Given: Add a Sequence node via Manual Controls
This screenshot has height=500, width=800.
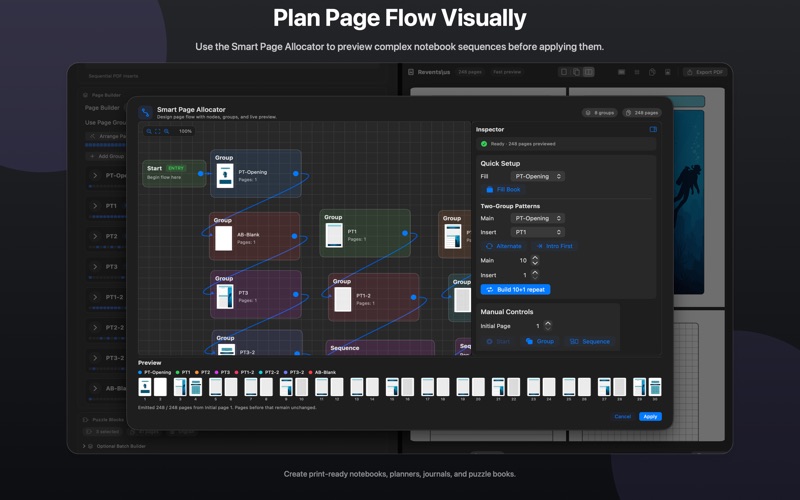Looking at the screenshot, I should click(x=589, y=341).
